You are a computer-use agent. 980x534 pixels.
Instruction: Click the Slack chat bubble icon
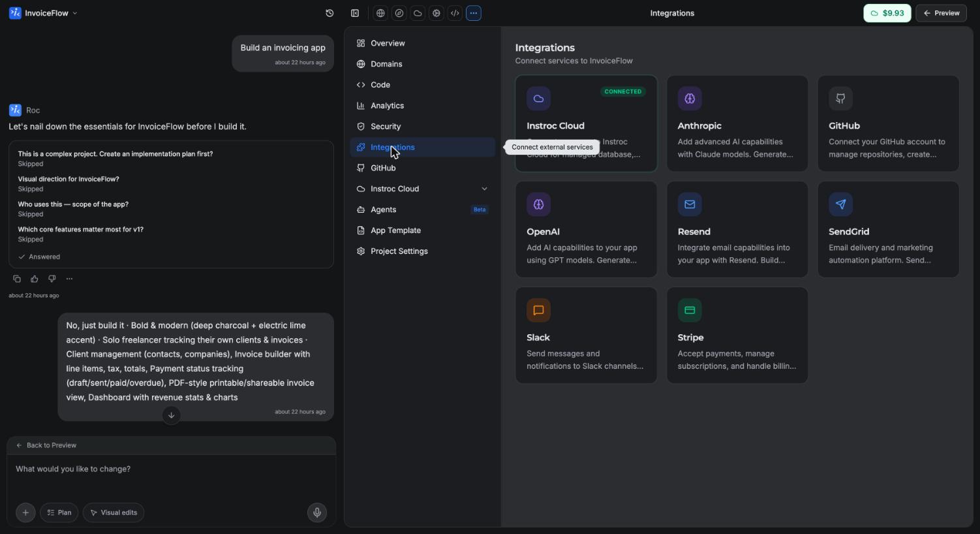538,310
